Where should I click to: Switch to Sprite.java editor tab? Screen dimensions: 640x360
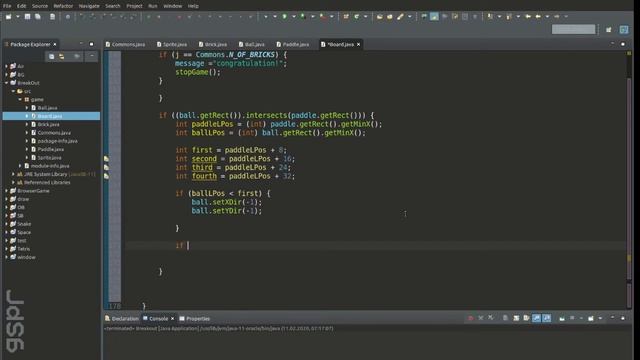point(172,44)
